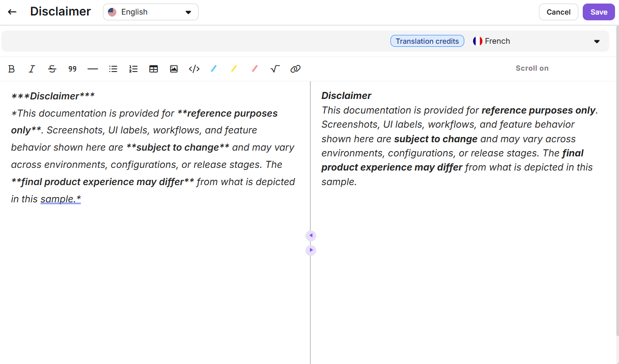Create a numbered list
The image size is (619, 364).
(133, 68)
